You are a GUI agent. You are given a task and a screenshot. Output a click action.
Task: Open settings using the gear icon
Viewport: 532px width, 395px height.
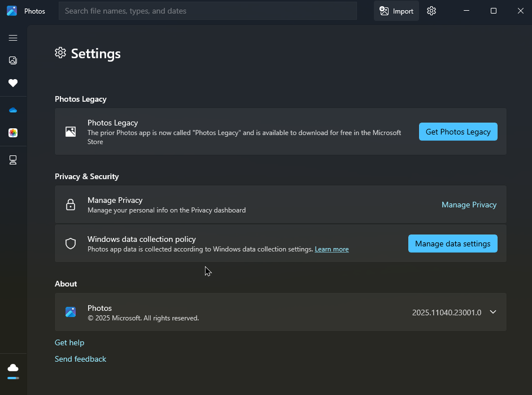[x=431, y=11]
